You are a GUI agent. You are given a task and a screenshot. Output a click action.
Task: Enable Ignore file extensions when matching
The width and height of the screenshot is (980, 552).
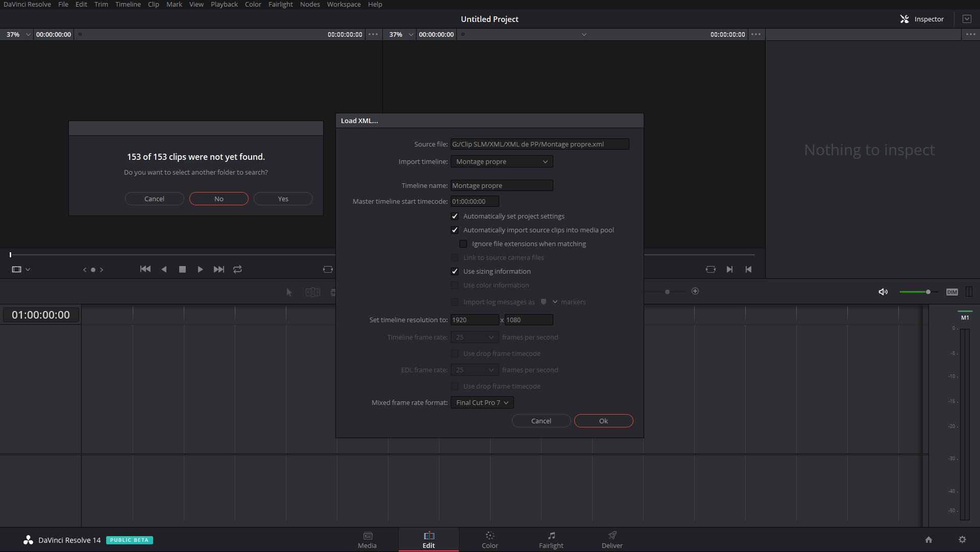point(463,244)
